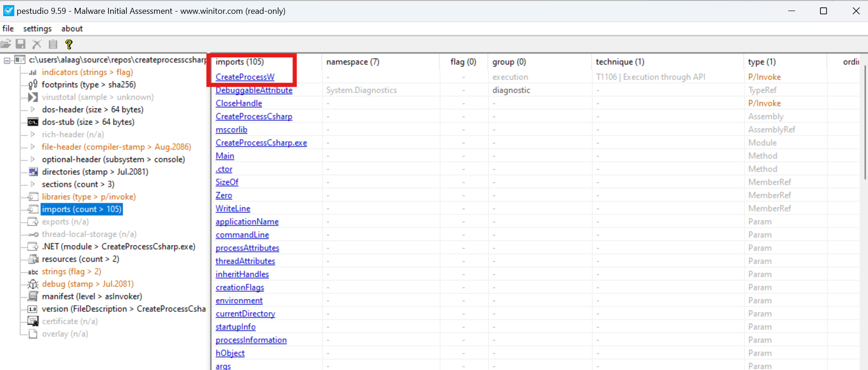Open the settings menu

point(37,29)
